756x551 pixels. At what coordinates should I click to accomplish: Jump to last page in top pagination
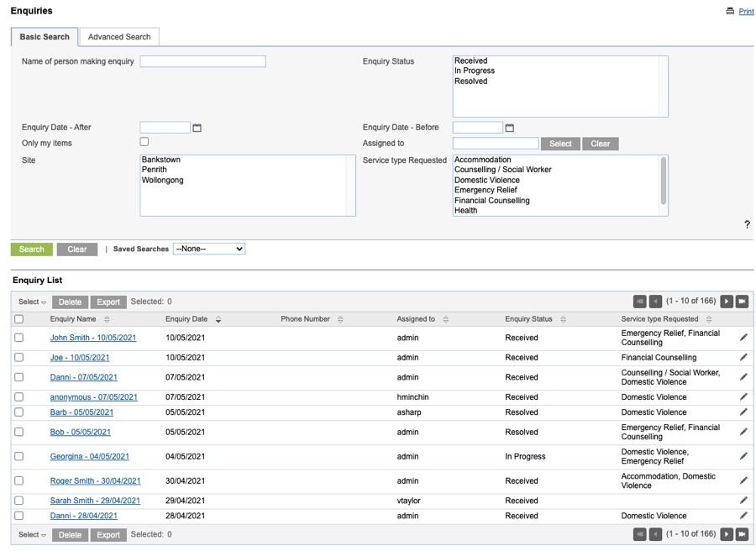[x=743, y=302]
